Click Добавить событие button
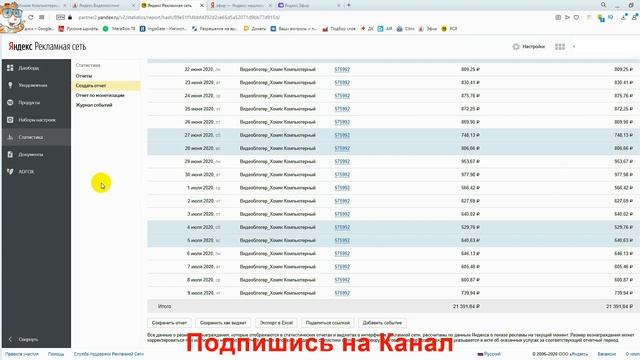640x360 pixels. [382, 323]
